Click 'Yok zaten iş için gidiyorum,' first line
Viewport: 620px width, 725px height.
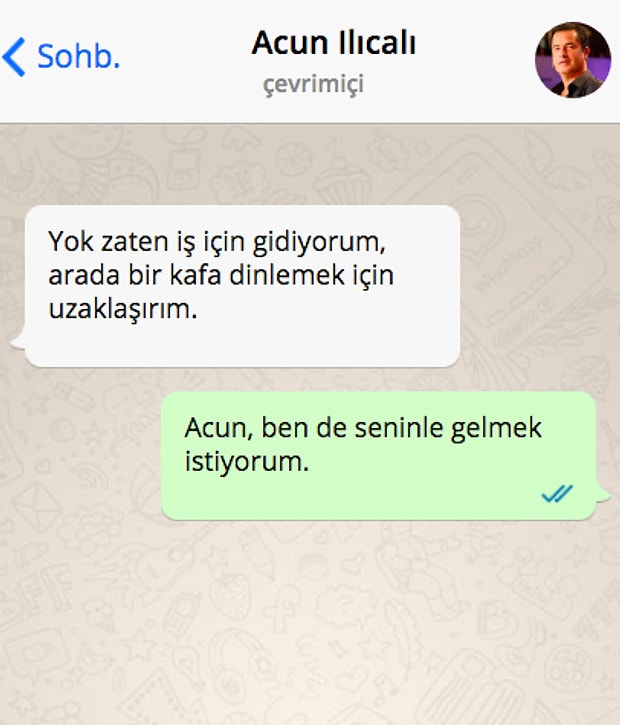pos(217,242)
